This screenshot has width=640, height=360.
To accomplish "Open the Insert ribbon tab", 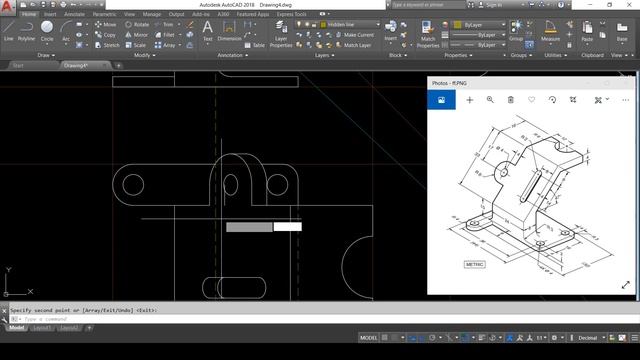I will 50,14.
